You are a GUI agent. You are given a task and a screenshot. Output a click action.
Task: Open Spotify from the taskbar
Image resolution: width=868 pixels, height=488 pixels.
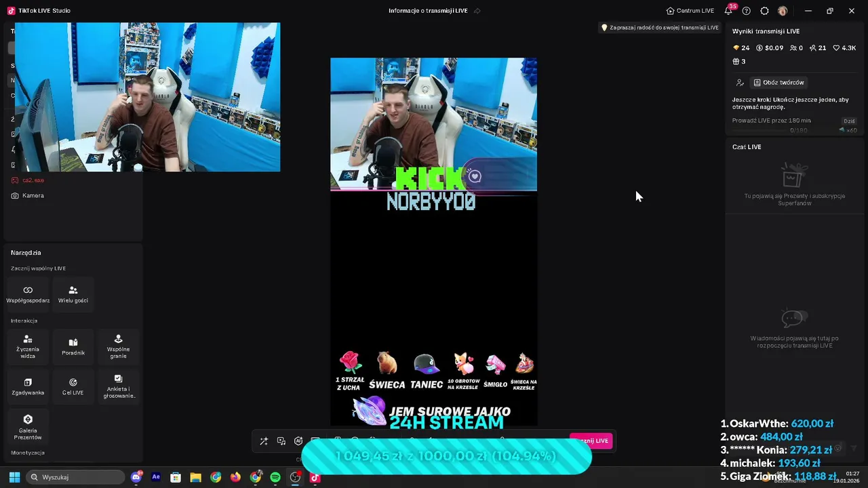[x=275, y=477]
